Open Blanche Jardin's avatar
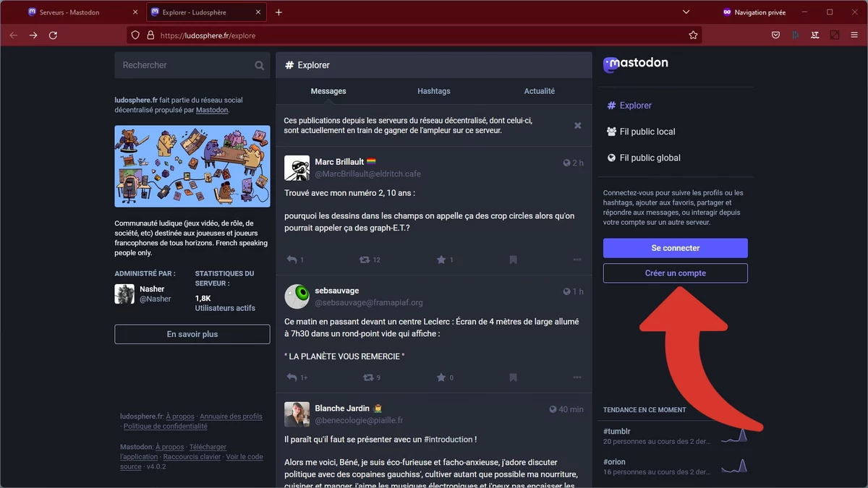This screenshot has width=868, height=488. coord(297,414)
